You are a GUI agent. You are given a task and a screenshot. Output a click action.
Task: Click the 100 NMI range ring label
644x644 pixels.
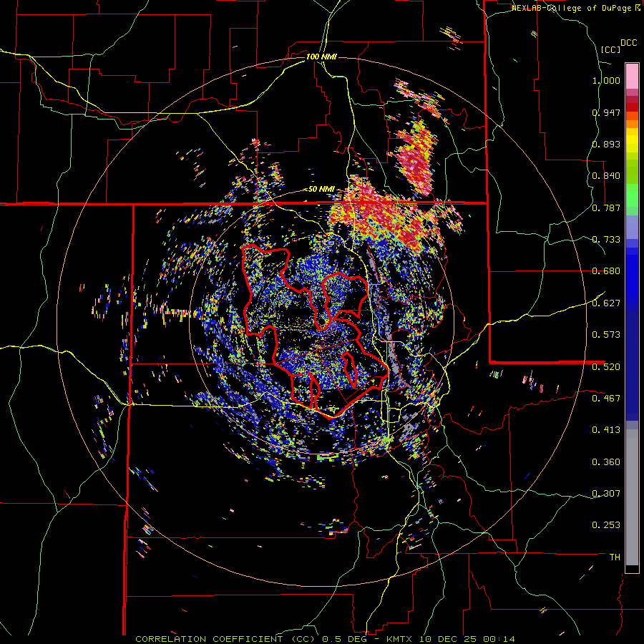[321, 57]
